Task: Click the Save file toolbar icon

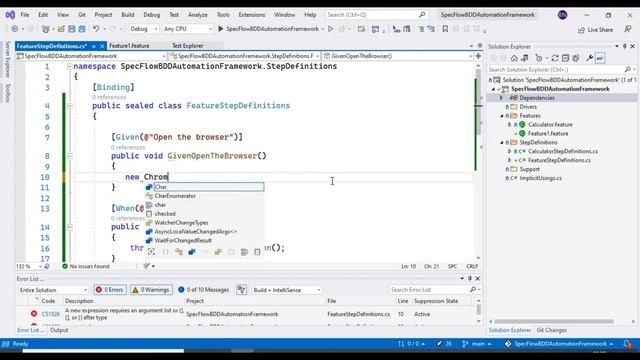Action: (x=72, y=29)
